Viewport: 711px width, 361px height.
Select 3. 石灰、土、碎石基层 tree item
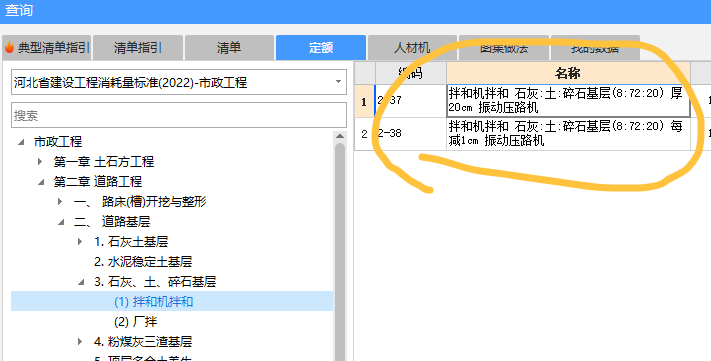[x=155, y=281]
